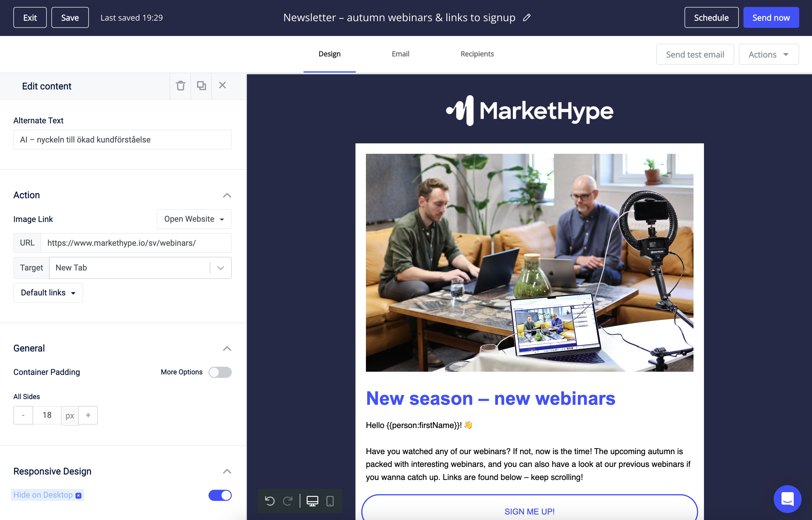Close the Edit content panel
The height and width of the screenshot is (520, 812).
pos(222,85)
